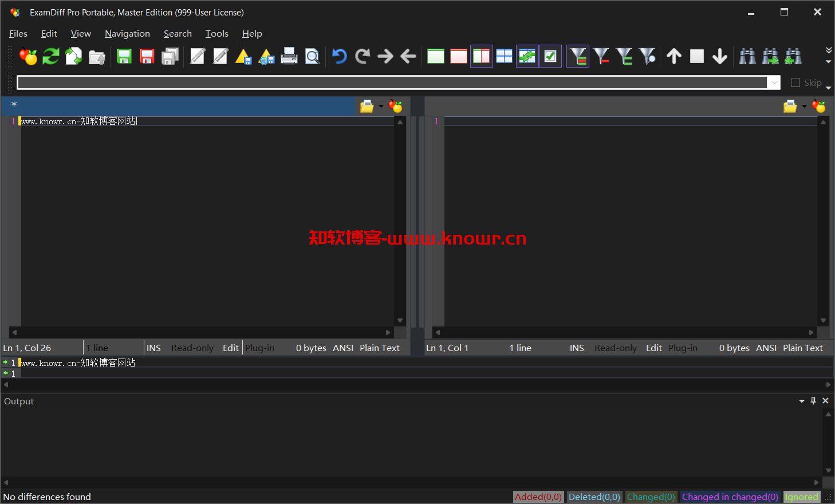Viewport: 835px width, 504px height.
Task: Click the folder with up arrow icon
Action: pos(97,56)
